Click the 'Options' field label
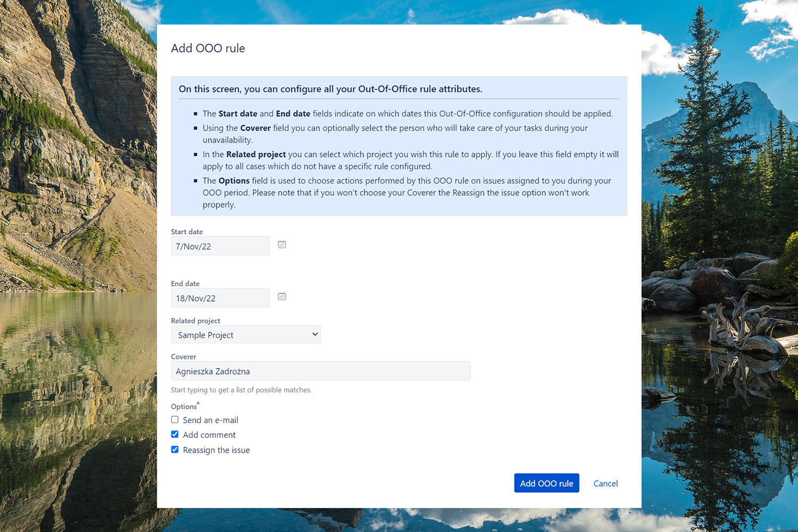 184,406
